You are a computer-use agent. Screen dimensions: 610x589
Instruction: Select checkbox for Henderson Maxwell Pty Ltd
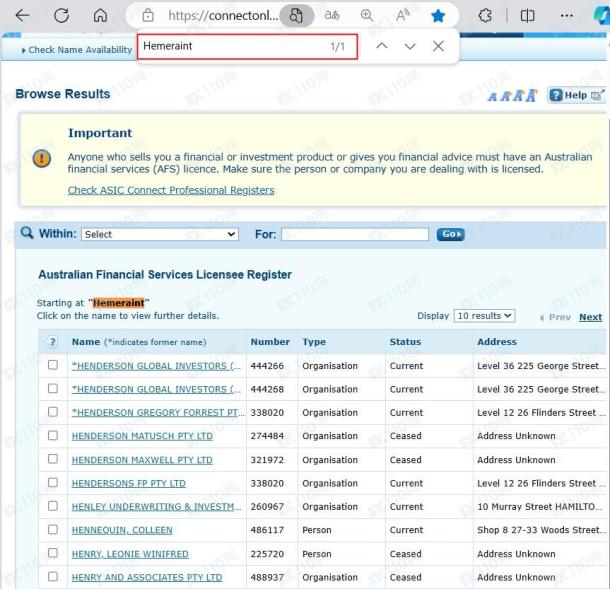click(x=53, y=459)
